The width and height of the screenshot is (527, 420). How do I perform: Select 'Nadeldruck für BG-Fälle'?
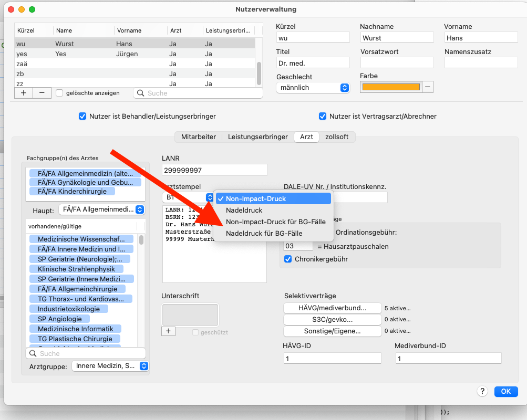coord(273,233)
